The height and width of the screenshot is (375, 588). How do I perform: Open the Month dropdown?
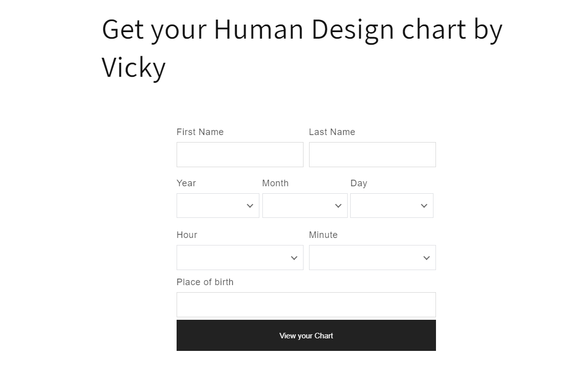(305, 206)
